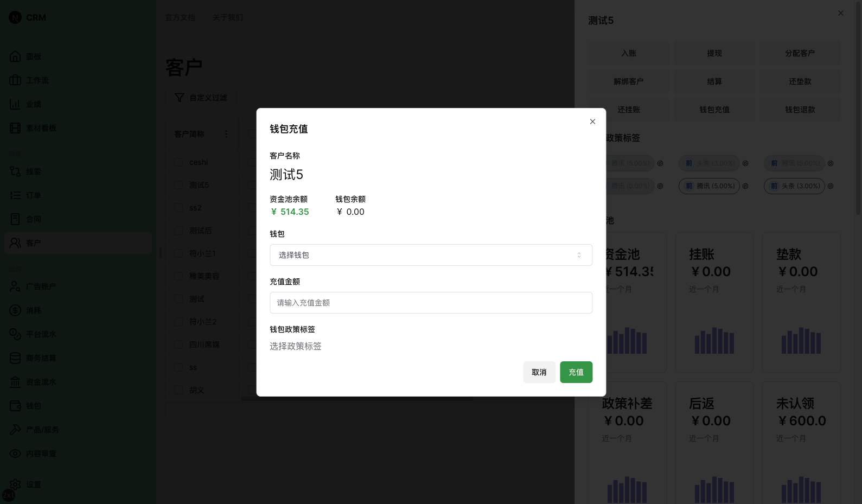The width and height of the screenshot is (862, 504).
Task: Click the green 充值 button
Action: pos(576,372)
